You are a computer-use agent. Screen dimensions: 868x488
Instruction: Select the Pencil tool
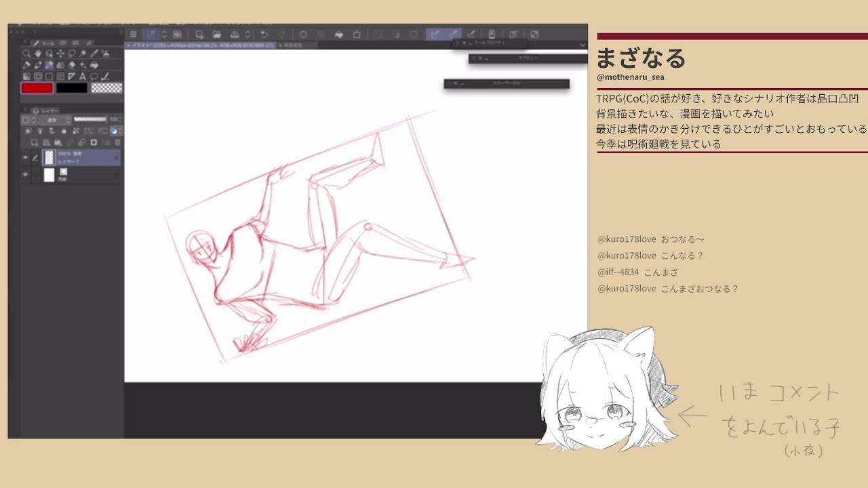tap(37, 65)
